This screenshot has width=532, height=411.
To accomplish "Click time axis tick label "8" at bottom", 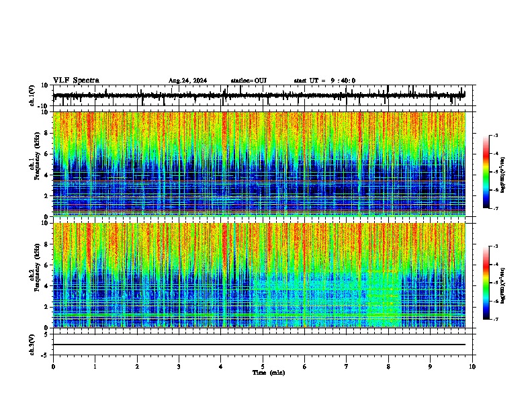I will coord(388,367).
